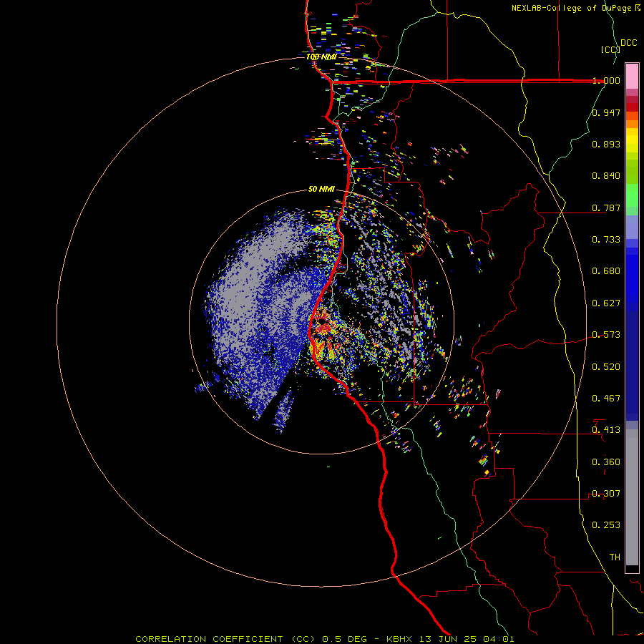
Task: Click the 0.360 scale value
Action: pos(606,462)
